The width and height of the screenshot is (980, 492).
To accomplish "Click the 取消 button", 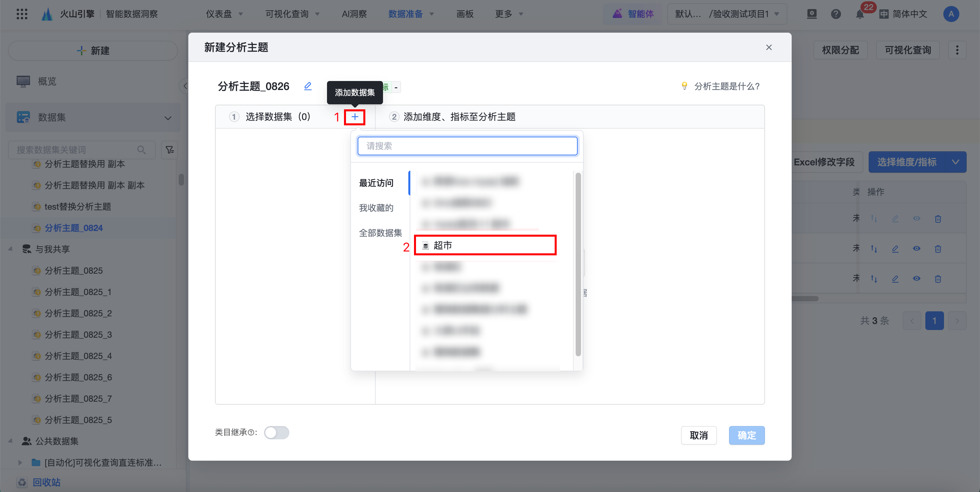I will pos(698,435).
